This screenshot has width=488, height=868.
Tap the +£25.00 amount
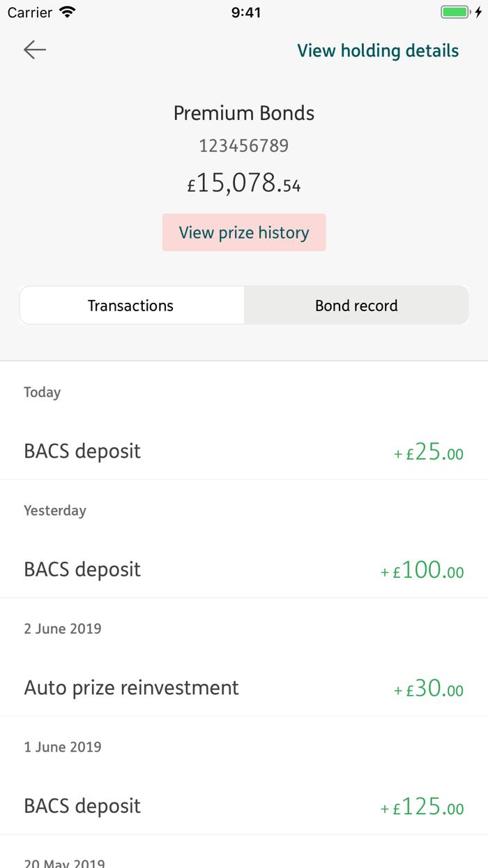pyautogui.click(x=429, y=453)
